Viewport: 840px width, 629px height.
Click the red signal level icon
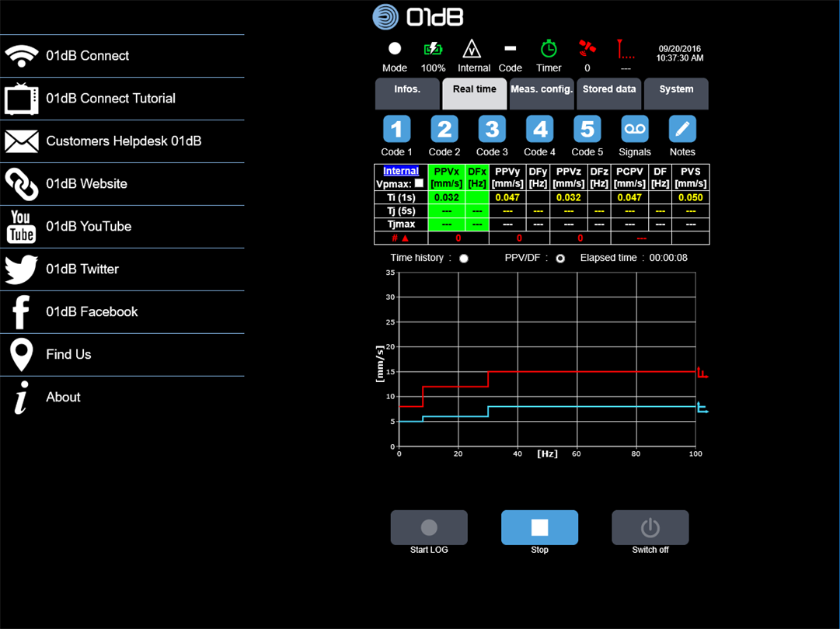[626, 49]
